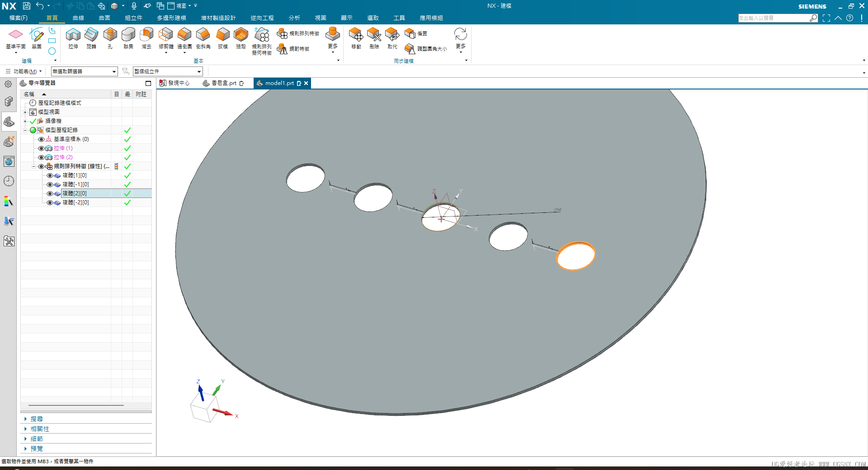Switch to the 發現中心 document tab

point(175,83)
